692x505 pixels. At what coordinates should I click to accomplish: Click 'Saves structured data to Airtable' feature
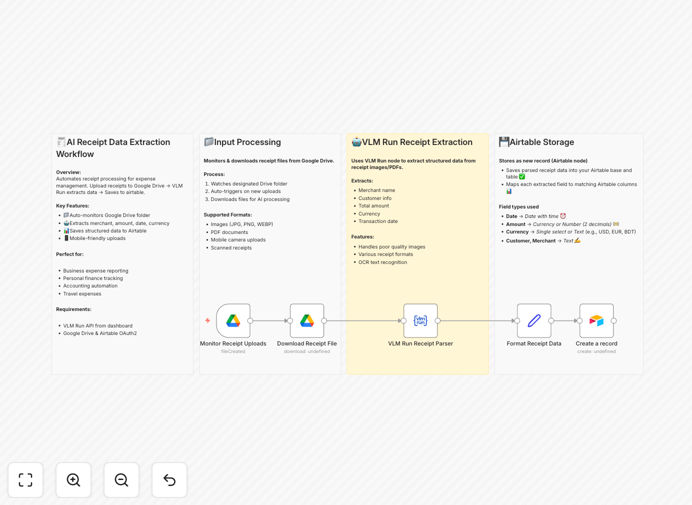105,231
